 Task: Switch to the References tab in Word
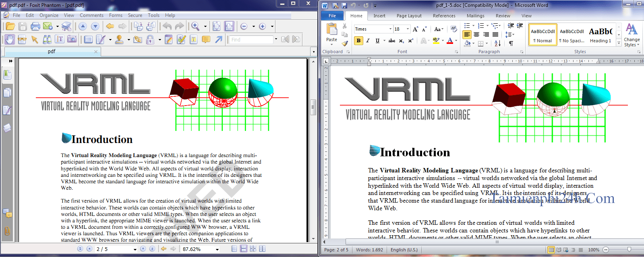tap(444, 16)
